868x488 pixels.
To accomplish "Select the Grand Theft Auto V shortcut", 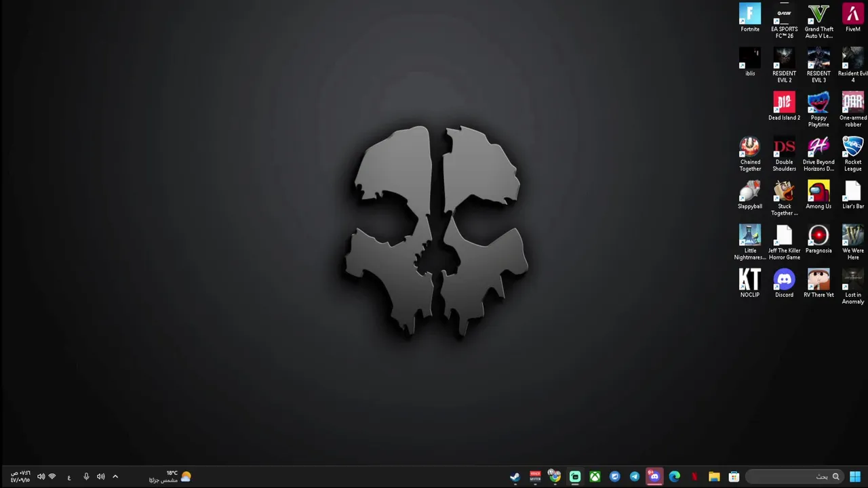I will click(818, 21).
